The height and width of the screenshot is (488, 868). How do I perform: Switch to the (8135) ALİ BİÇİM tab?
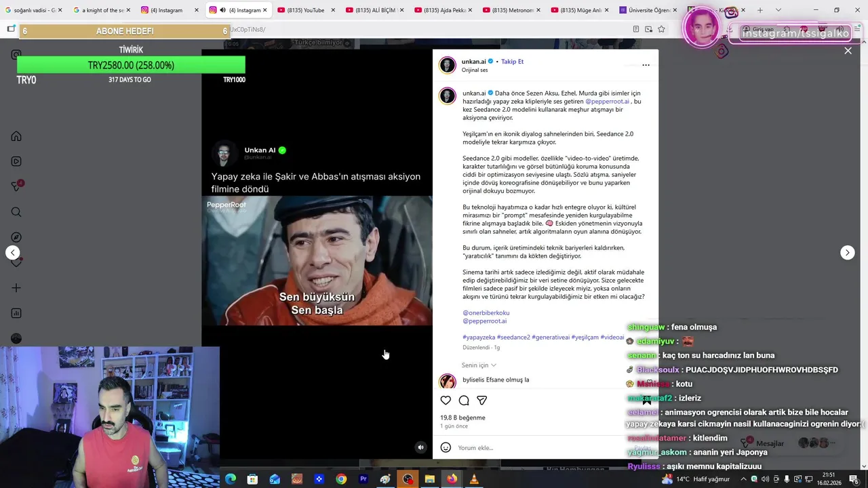pos(374,10)
